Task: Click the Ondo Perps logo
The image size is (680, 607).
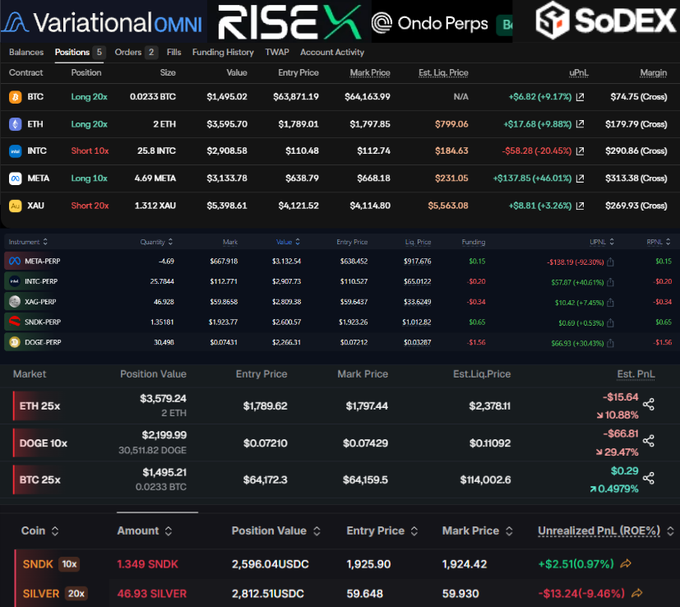Action: (x=430, y=23)
